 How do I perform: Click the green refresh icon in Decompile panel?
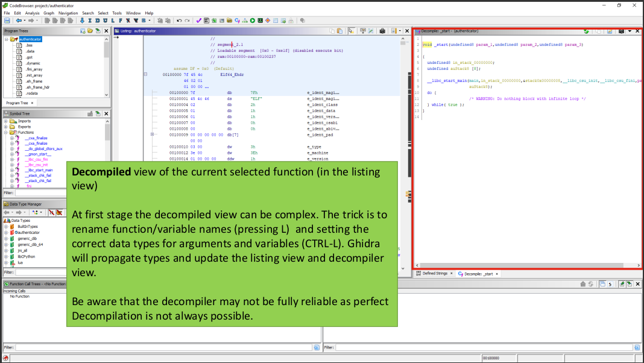tap(586, 31)
